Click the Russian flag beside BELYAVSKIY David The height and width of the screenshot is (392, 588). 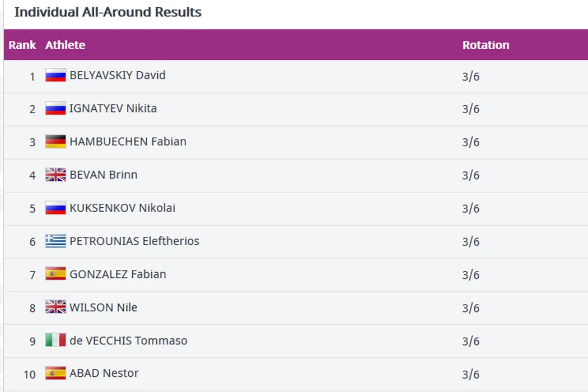pos(55,76)
